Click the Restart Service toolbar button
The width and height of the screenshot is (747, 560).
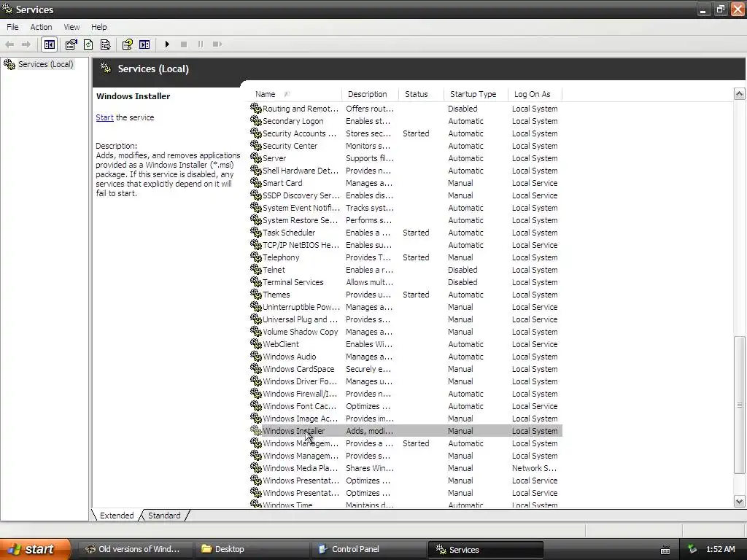coord(217,44)
